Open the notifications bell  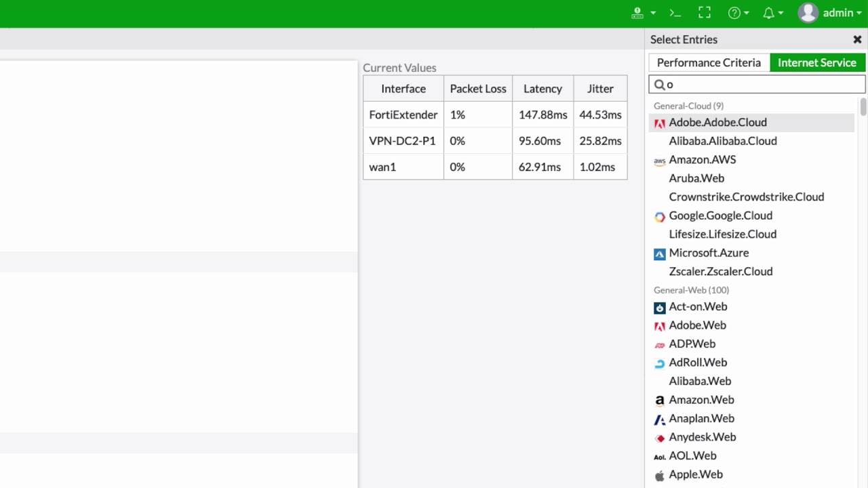click(x=769, y=13)
